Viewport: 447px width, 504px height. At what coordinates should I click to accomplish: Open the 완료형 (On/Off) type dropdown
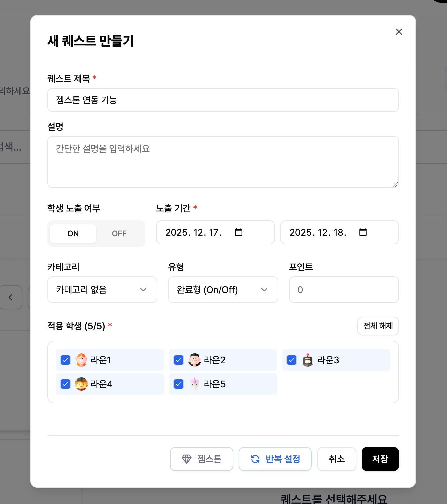pos(223,290)
